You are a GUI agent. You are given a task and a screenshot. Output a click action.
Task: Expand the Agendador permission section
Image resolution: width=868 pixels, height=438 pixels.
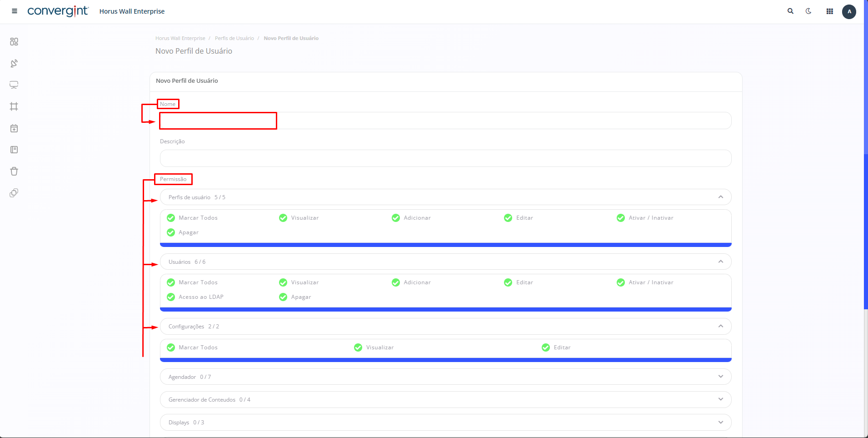445,377
